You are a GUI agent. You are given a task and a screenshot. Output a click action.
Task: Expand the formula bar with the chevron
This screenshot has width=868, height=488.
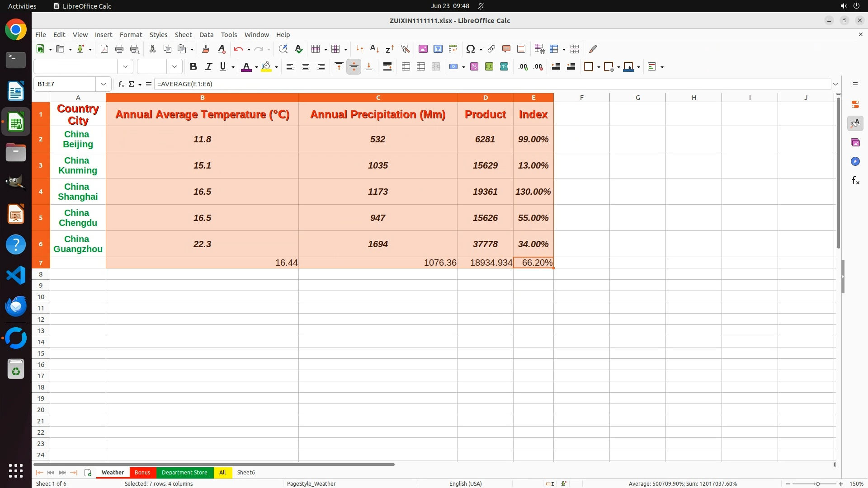(x=835, y=84)
